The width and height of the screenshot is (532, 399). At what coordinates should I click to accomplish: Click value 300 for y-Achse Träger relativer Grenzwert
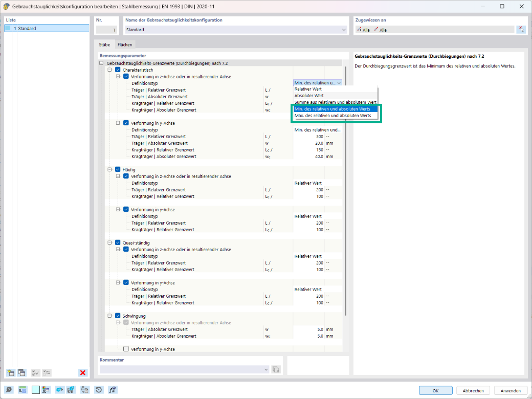(308, 137)
